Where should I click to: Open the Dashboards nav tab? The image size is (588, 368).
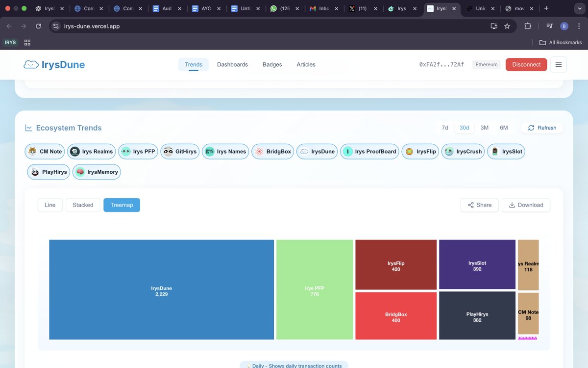point(232,64)
